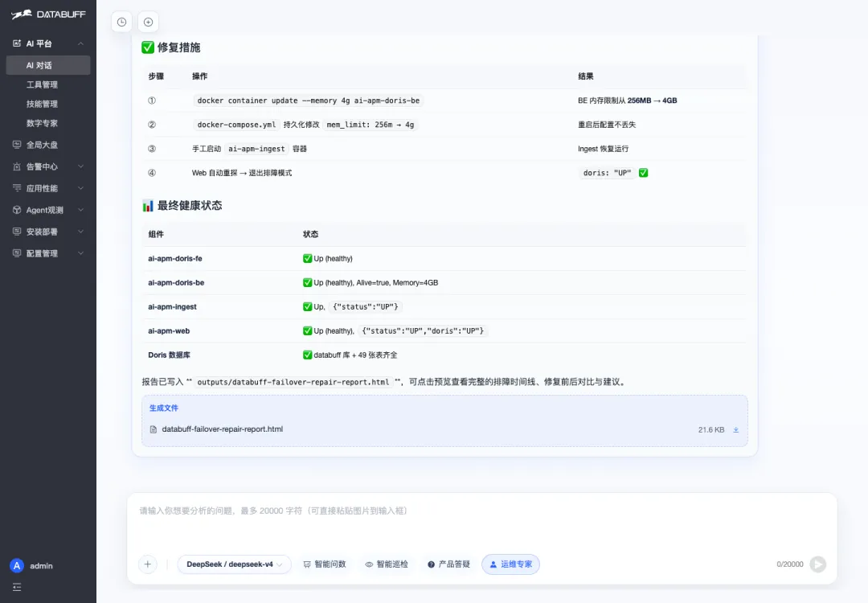Click the report file document icon
This screenshot has width=868, height=603.
tap(154, 429)
